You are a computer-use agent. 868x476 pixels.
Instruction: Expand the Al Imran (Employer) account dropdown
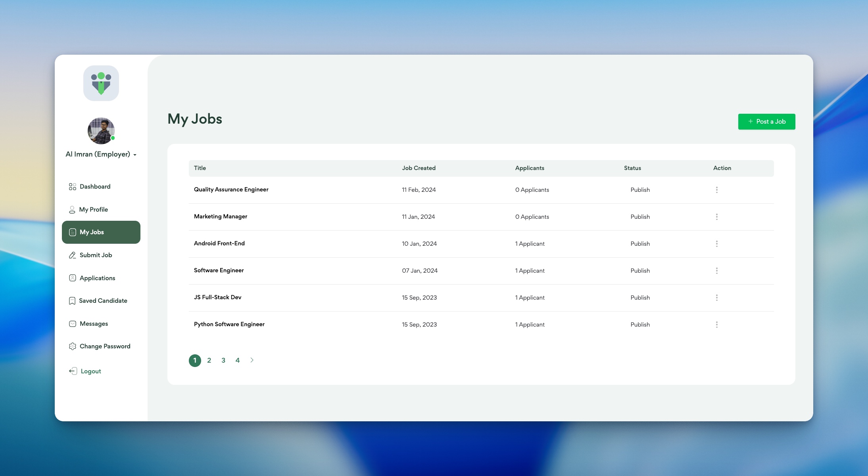pyautogui.click(x=135, y=155)
